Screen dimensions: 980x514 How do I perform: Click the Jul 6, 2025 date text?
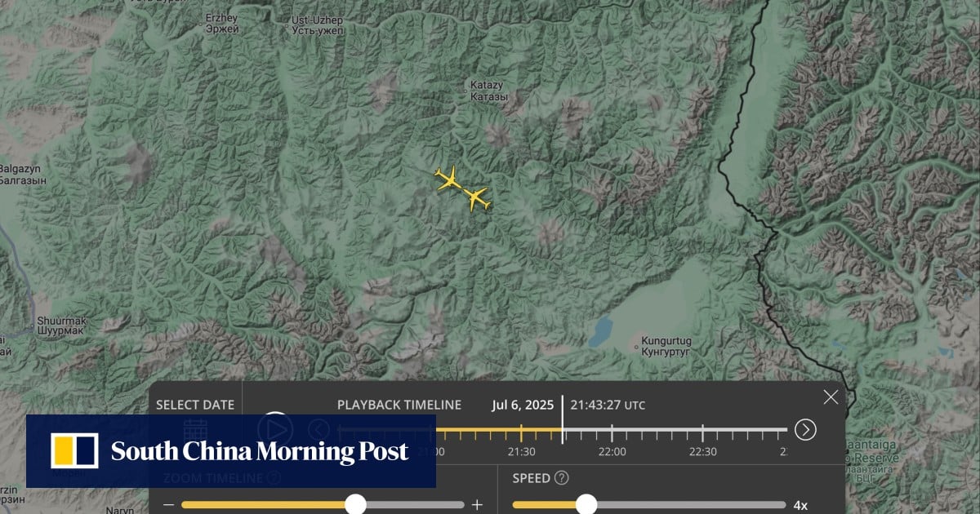click(x=523, y=405)
